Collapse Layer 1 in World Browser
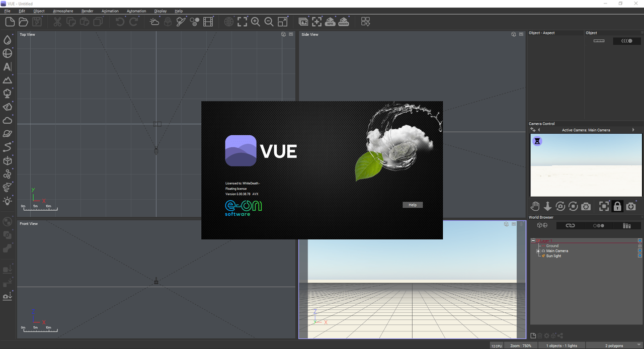644x349 pixels. click(533, 240)
